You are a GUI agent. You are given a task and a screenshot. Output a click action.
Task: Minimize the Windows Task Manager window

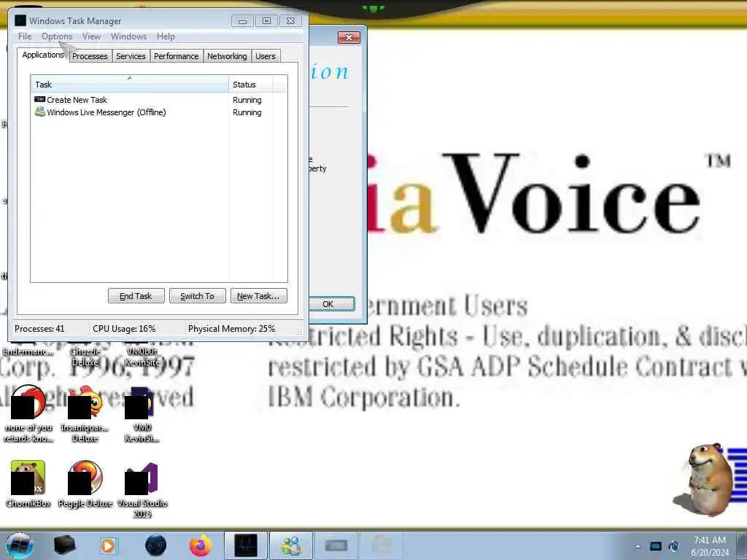tap(242, 21)
